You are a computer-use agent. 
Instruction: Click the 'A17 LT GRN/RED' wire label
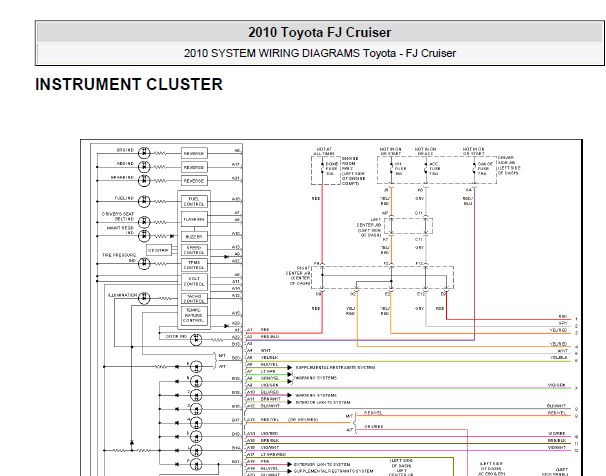(x=267, y=454)
